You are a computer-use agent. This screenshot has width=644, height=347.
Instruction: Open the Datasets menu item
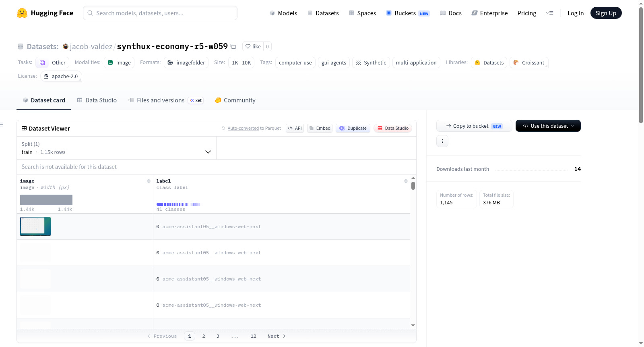click(323, 13)
